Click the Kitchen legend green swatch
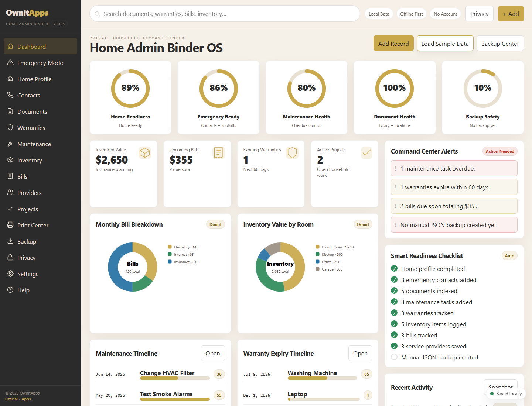532x406 pixels. 318,254
